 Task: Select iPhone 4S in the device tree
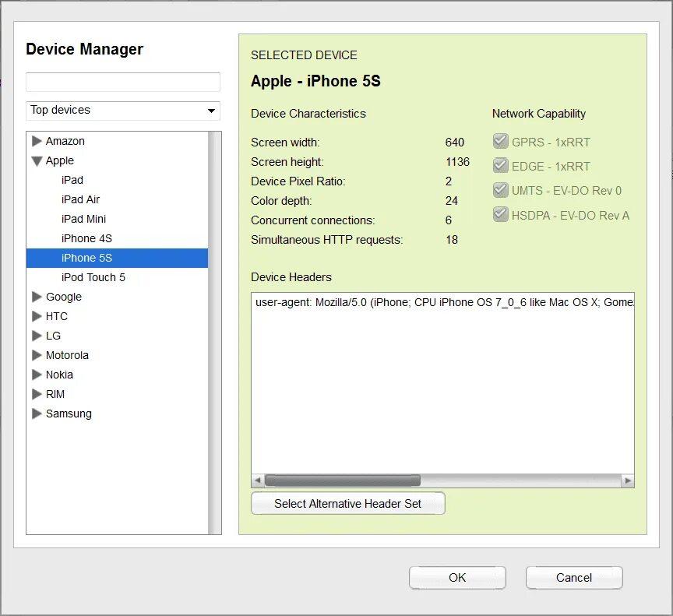pyautogui.click(x=86, y=238)
